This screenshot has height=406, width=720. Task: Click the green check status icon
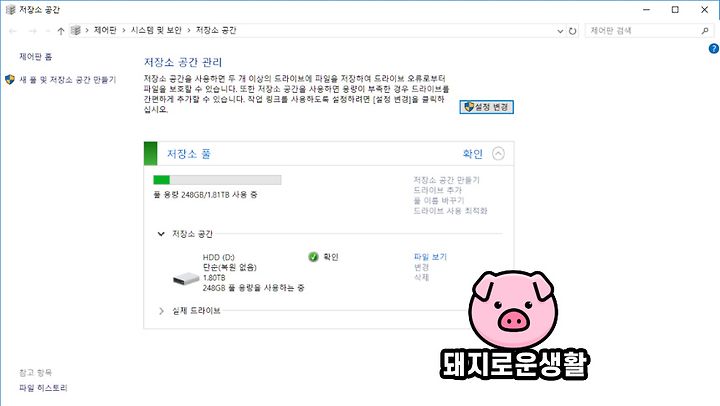pyautogui.click(x=313, y=257)
